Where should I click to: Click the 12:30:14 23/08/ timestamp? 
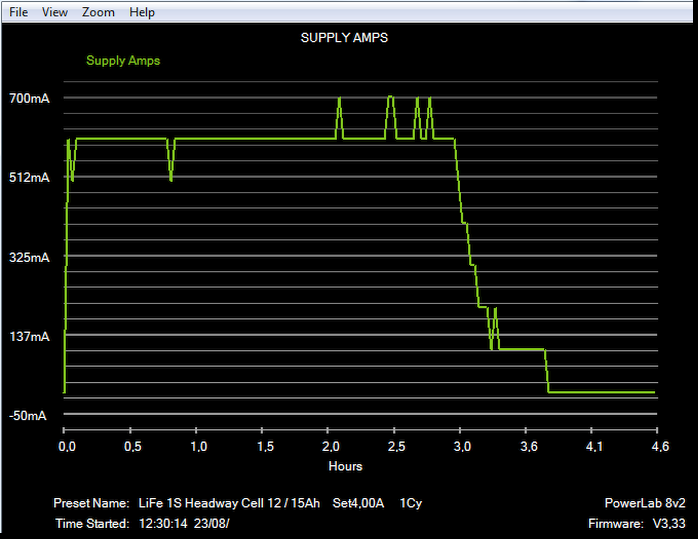point(184,523)
